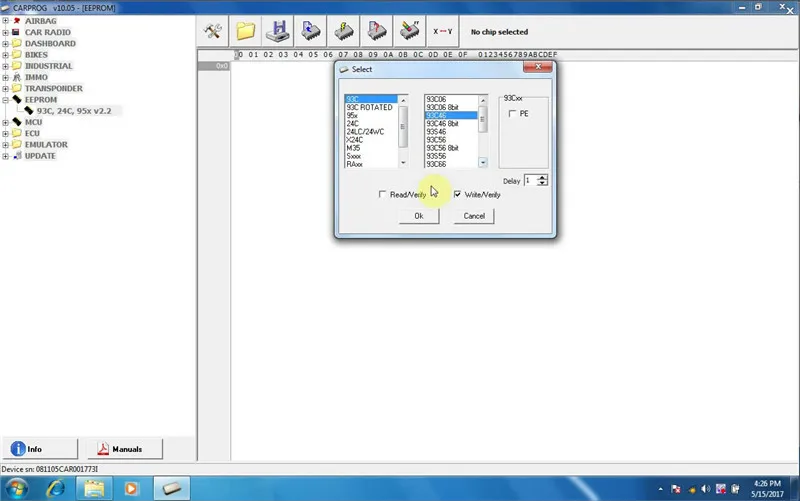Save the file with the floppy disk icon
800x501 pixels.
click(x=278, y=31)
